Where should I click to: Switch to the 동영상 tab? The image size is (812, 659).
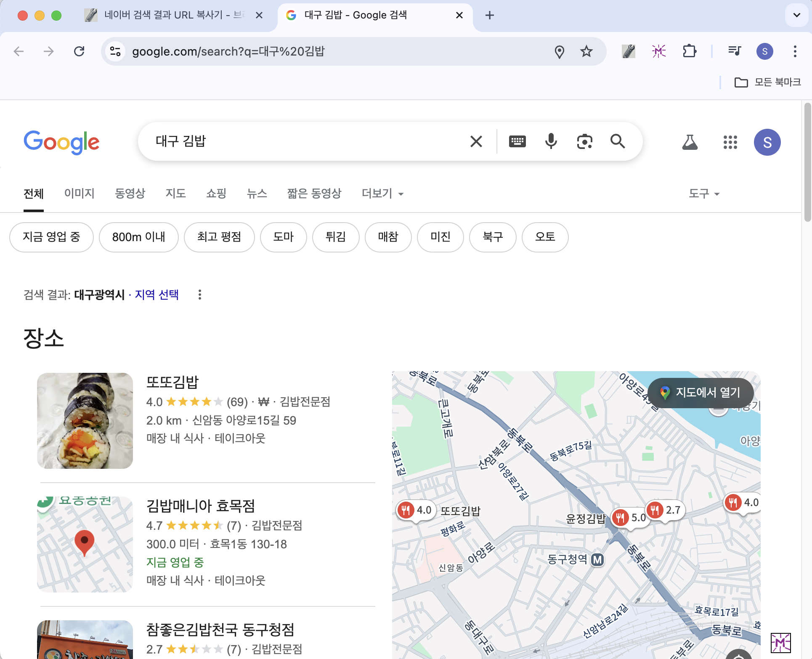pos(130,194)
